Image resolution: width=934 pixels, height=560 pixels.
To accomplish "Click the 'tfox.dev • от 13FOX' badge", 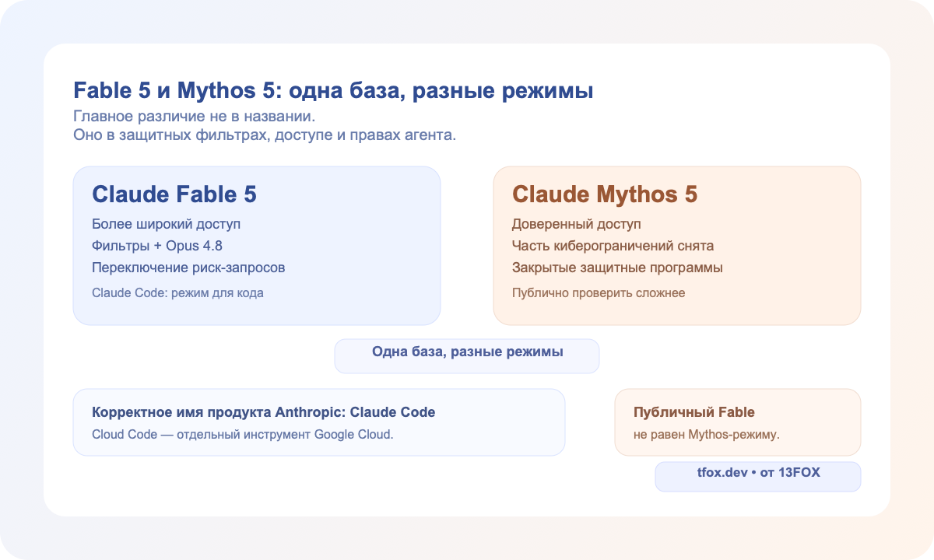I will pos(758,477).
